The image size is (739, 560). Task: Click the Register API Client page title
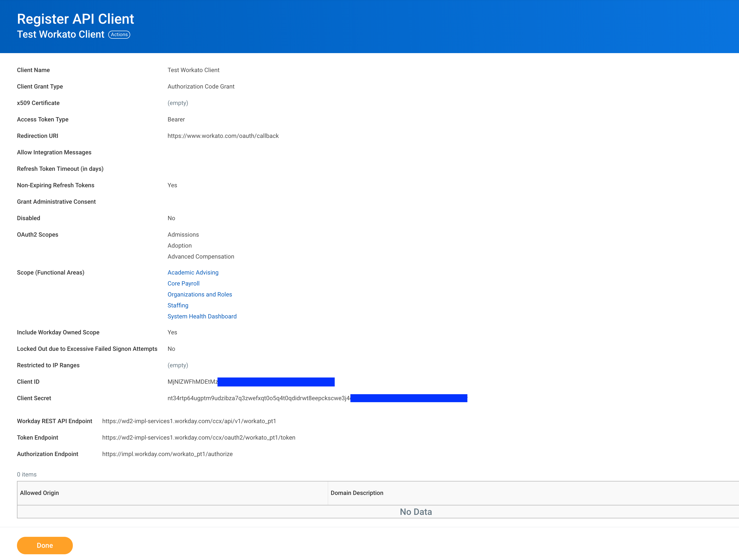[x=76, y=19]
